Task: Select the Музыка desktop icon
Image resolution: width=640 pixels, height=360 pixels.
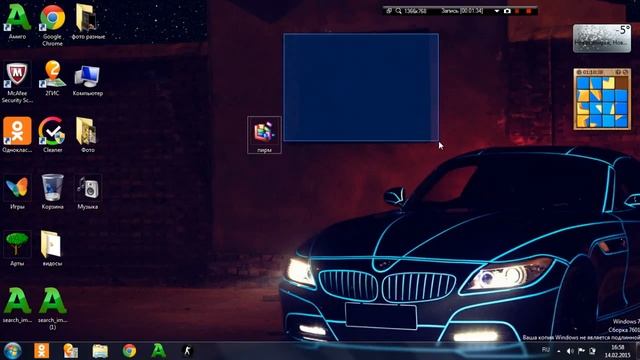Action: pos(87,192)
